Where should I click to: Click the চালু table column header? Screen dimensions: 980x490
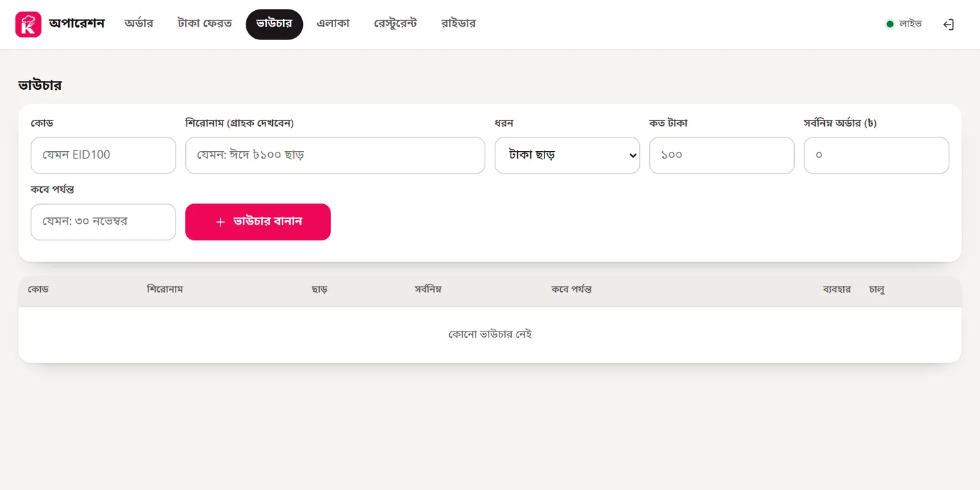pos(877,289)
